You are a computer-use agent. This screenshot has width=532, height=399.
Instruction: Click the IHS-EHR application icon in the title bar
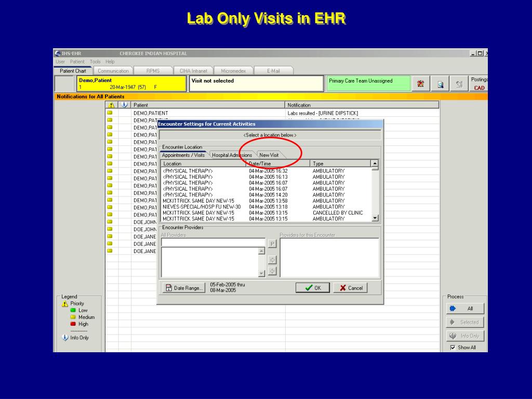tap(58, 54)
